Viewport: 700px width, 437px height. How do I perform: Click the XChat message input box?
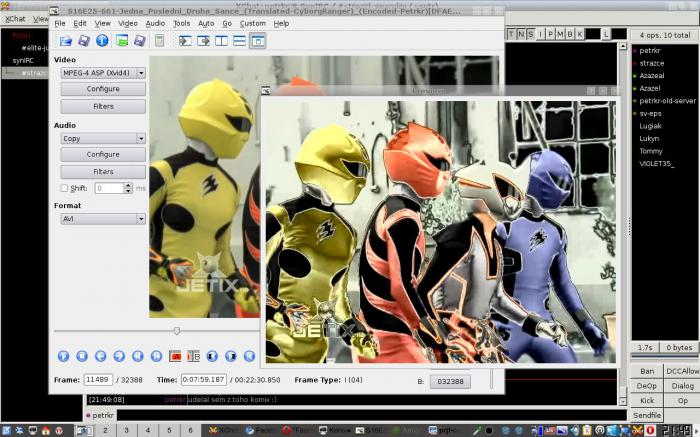371,415
